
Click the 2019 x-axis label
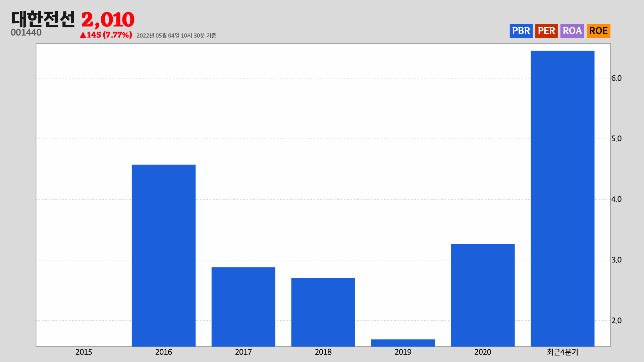(403, 352)
